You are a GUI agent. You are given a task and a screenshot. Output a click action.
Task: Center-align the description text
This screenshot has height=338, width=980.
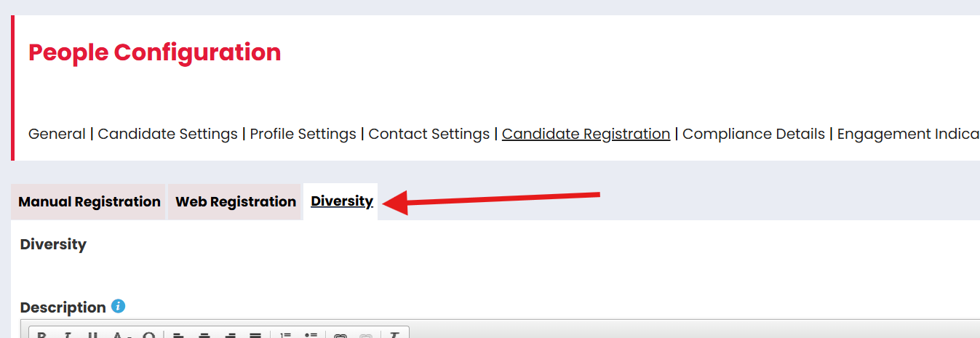pyautogui.click(x=204, y=336)
